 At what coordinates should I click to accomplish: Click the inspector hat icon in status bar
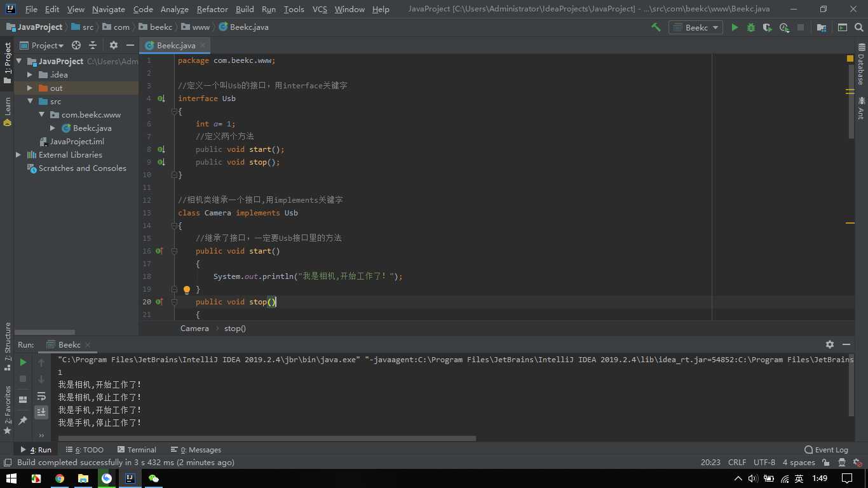[842, 463]
